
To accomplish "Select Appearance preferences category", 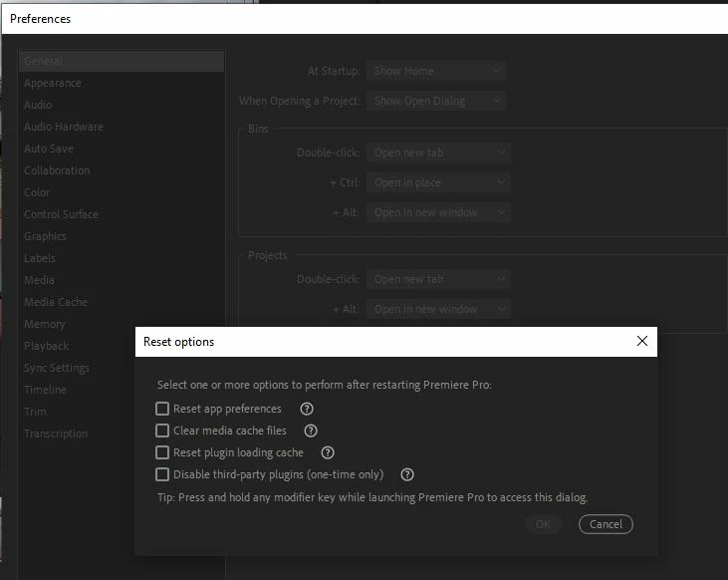I will [x=121, y=83].
